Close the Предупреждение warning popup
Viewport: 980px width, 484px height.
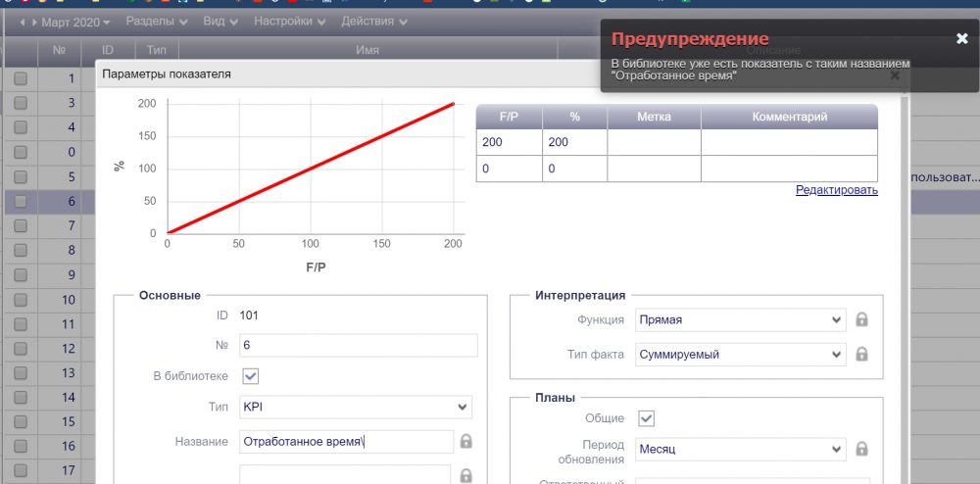[962, 39]
